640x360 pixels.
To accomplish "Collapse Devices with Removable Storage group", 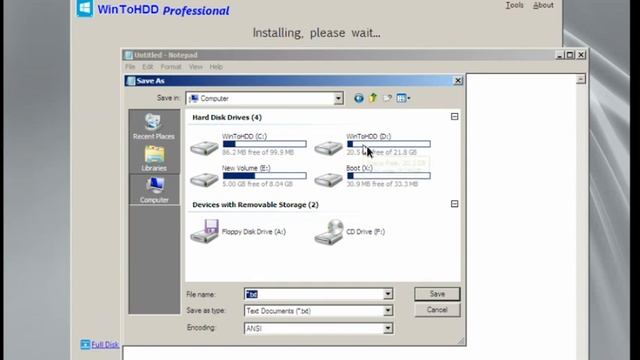I will tap(454, 204).
